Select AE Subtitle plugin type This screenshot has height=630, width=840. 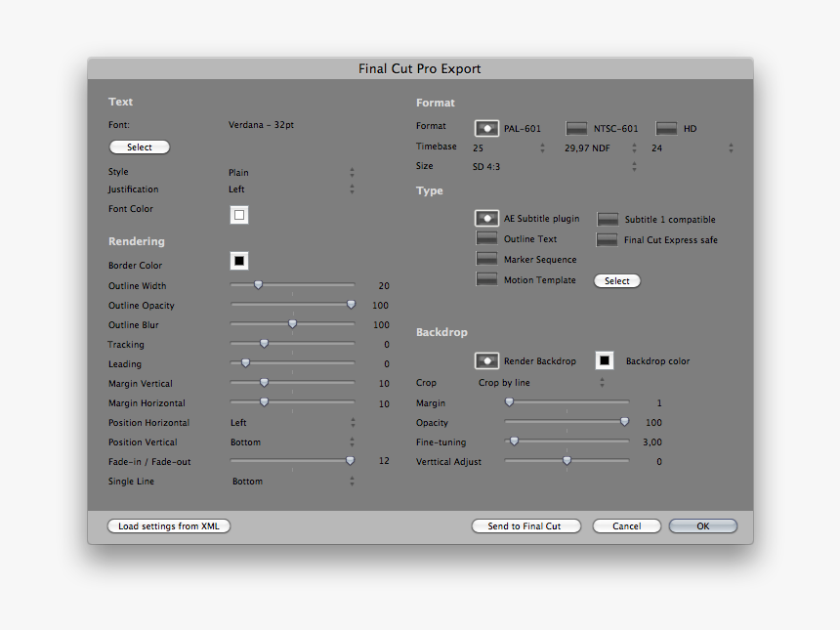486,219
